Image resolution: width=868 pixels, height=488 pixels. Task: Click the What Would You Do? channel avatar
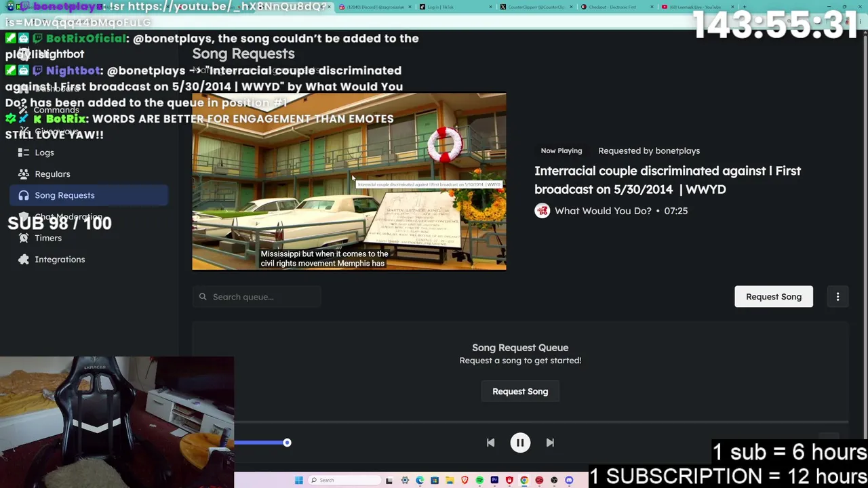click(x=542, y=211)
